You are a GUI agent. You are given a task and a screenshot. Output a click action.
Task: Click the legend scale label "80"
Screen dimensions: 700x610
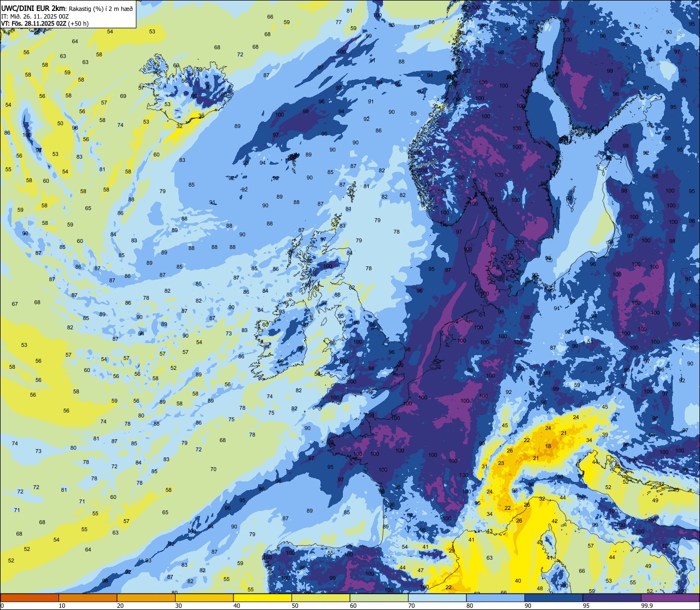470,606
